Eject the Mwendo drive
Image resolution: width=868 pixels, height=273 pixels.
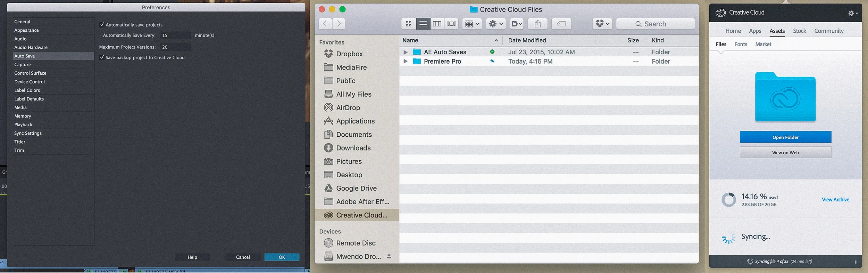(x=389, y=256)
